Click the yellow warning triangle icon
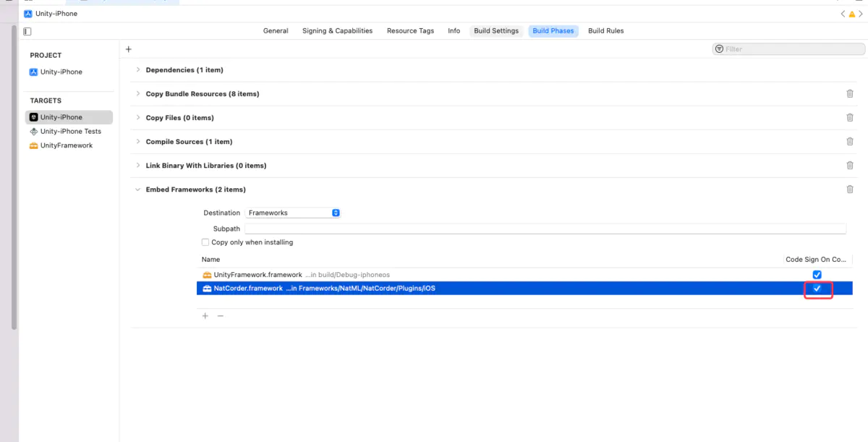Image resolution: width=868 pixels, height=442 pixels. [x=852, y=14]
